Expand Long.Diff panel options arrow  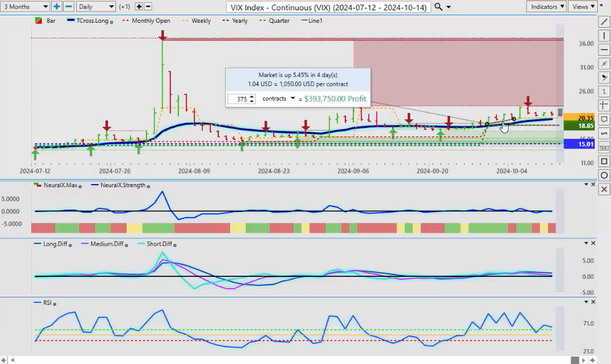pos(586,243)
